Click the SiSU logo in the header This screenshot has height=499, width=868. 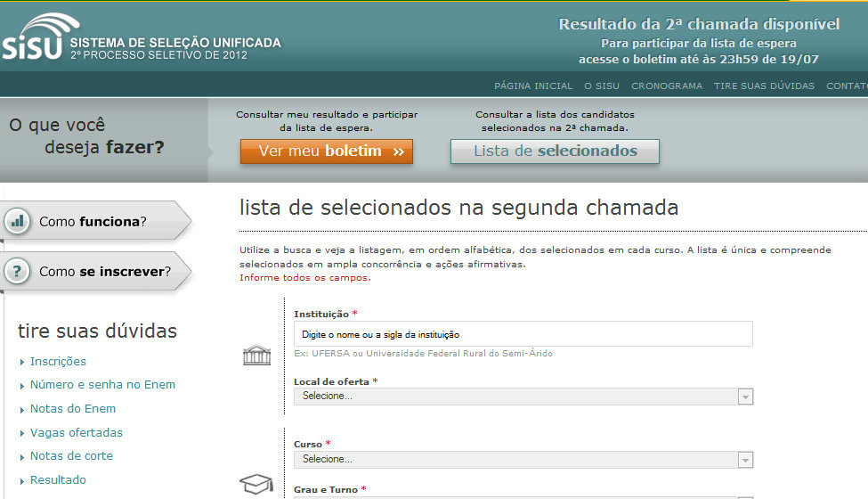coord(40,37)
